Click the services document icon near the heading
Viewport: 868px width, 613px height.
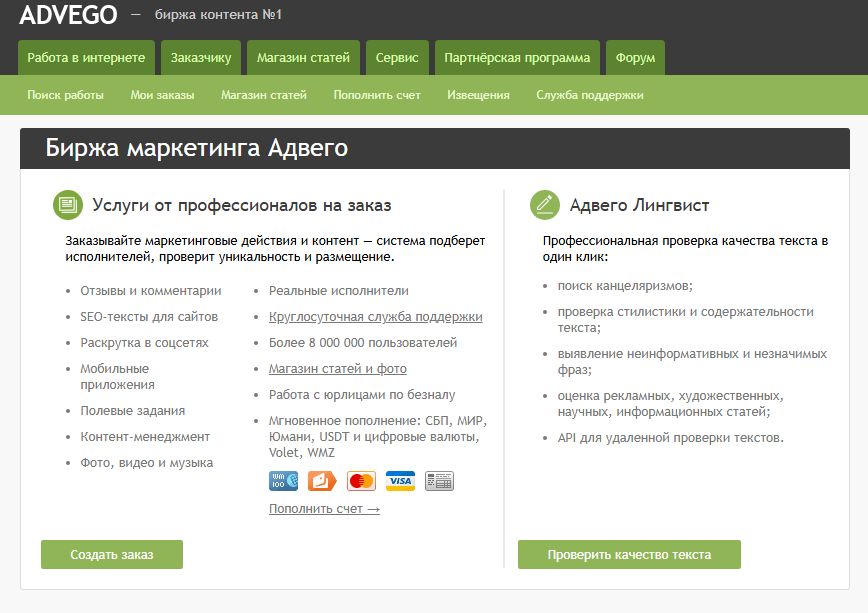tap(68, 205)
